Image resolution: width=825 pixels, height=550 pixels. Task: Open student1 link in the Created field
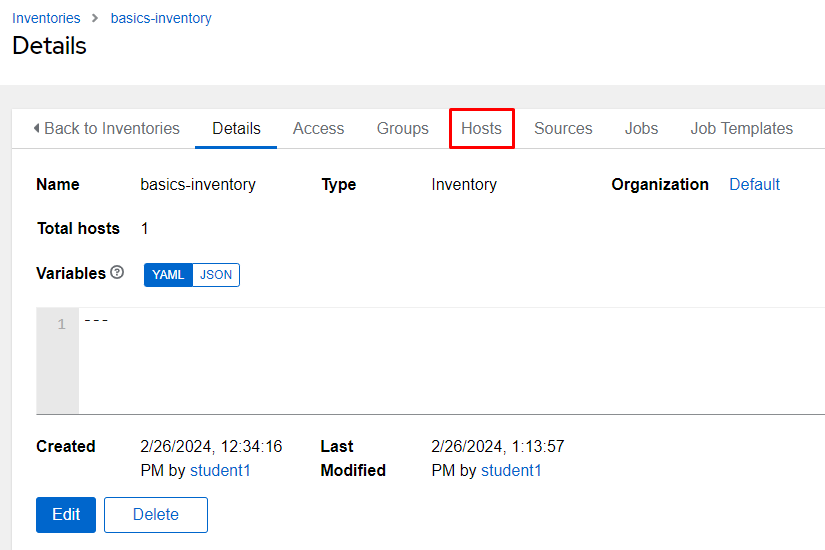click(220, 470)
